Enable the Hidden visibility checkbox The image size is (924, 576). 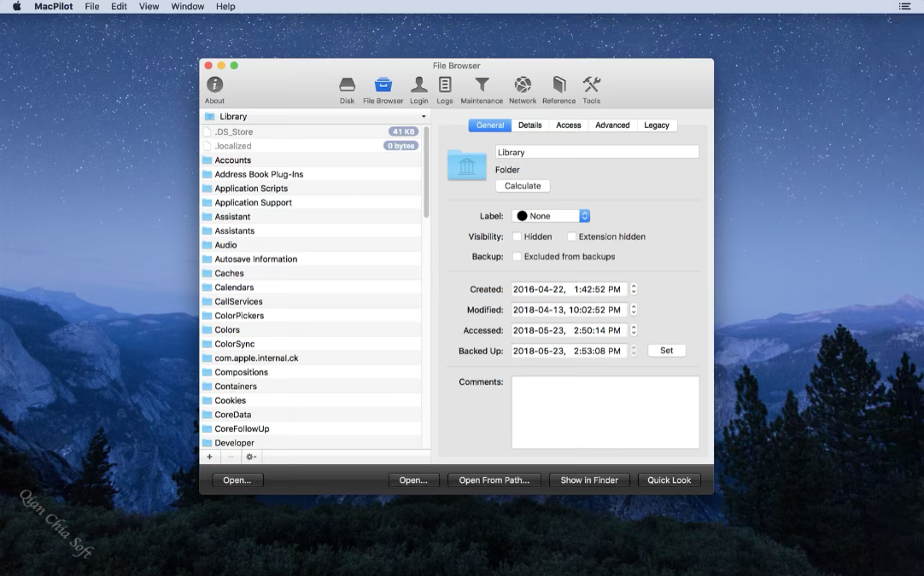click(x=517, y=236)
